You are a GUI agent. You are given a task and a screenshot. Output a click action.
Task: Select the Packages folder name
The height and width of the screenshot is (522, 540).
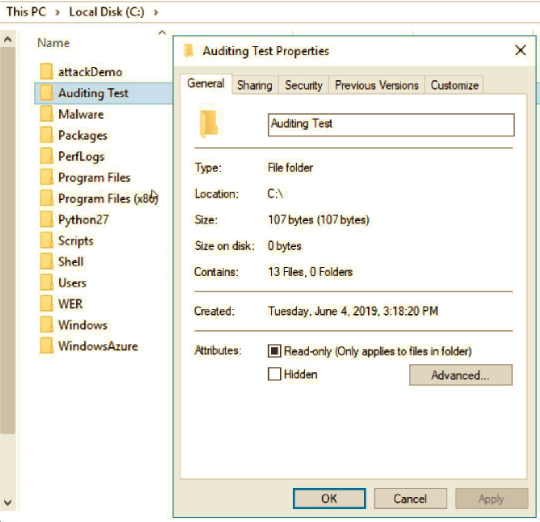(x=83, y=136)
